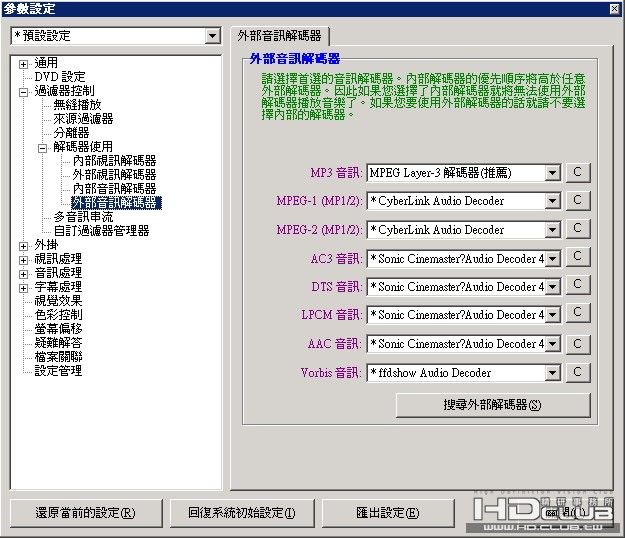625x538 pixels.
Task: Expand the 字幕處理 tree node
Action: pos(24,288)
